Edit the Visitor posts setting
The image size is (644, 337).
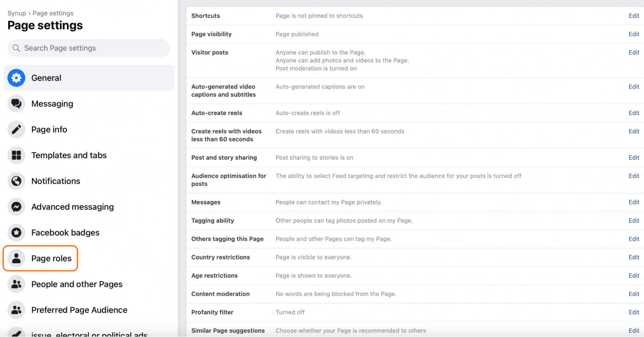pos(634,53)
